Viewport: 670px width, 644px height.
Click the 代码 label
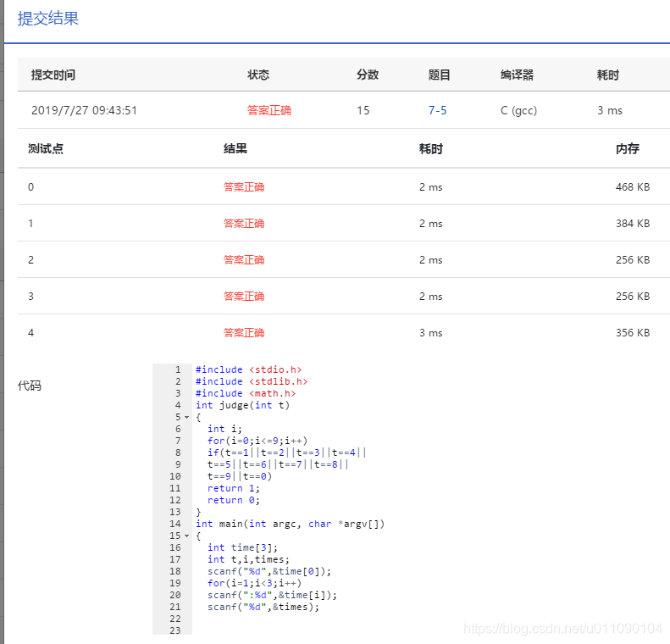tap(30, 386)
